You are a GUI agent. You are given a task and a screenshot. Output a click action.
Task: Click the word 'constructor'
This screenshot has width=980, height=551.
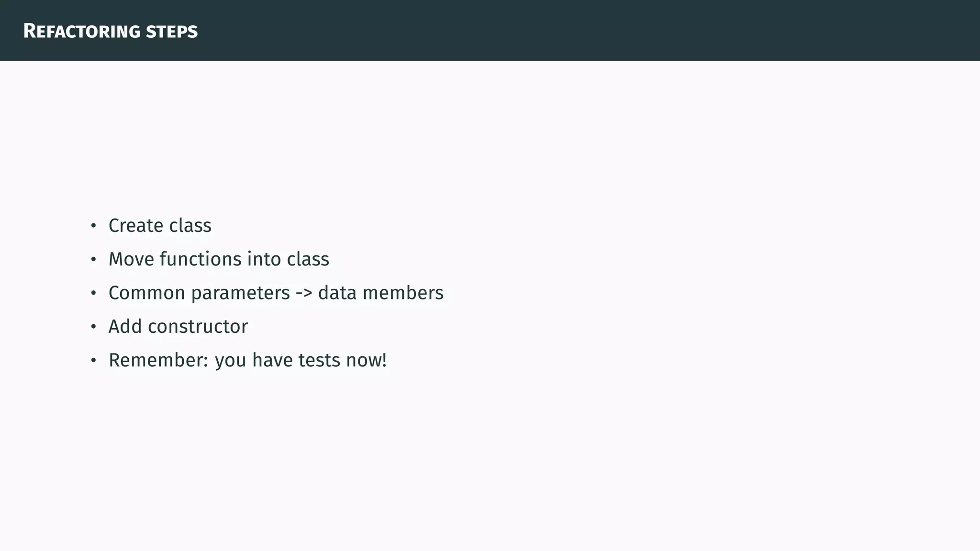point(198,327)
